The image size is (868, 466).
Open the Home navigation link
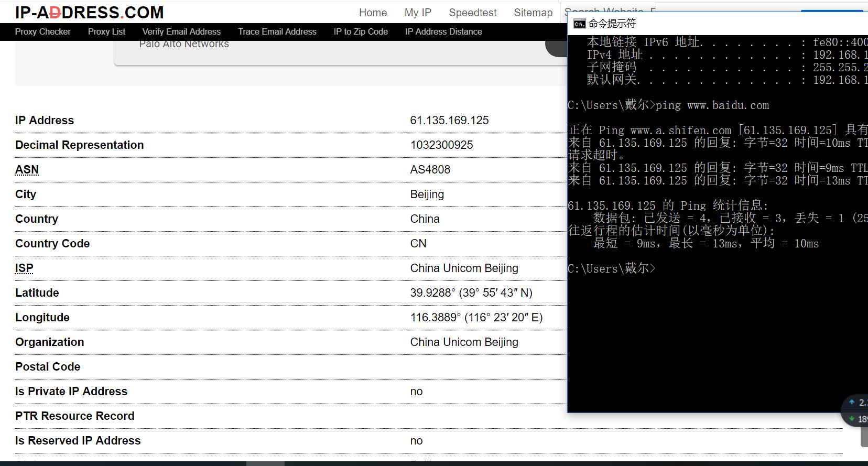click(x=373, y=13)
